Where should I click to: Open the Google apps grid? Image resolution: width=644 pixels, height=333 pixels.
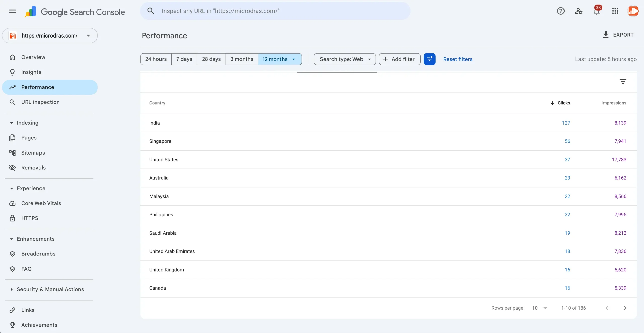[615, 11]
